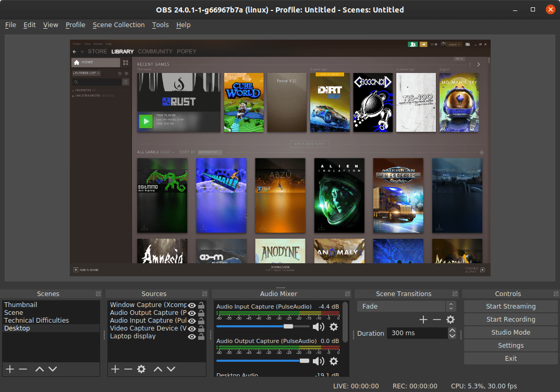Open Audio Input Capture settings gear
The width and height of the screenshot is (560, 392).
[x=334, y=327]
